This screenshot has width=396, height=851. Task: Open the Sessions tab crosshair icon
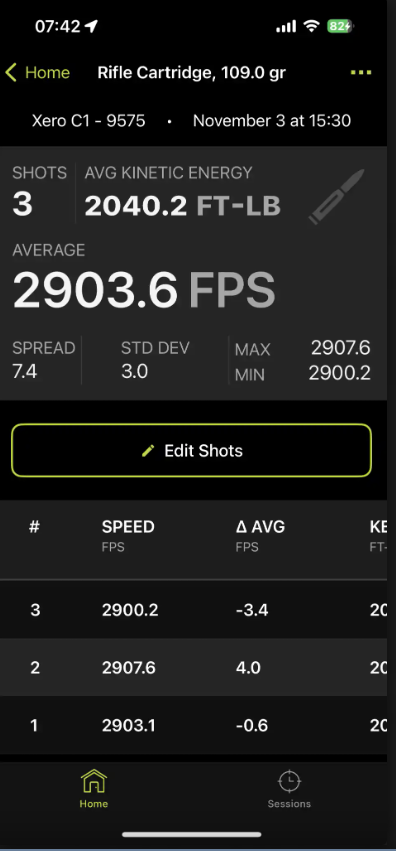coord(289,782)
